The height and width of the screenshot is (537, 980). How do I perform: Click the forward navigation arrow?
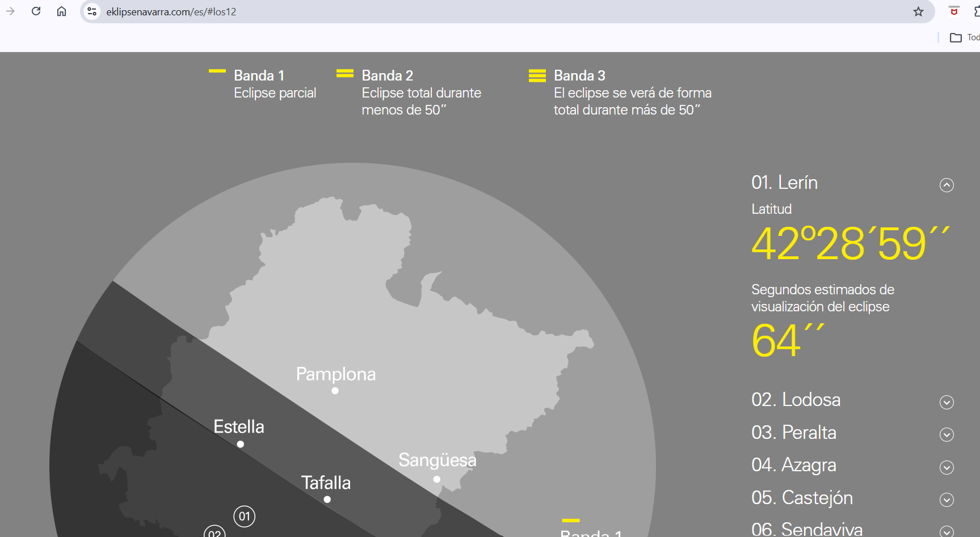click(10, 11)
